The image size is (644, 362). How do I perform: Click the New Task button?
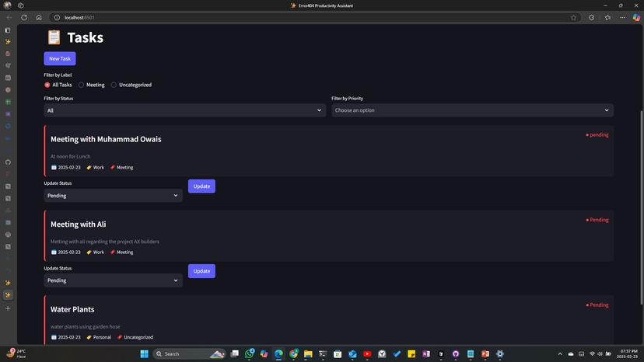[60, 58]
